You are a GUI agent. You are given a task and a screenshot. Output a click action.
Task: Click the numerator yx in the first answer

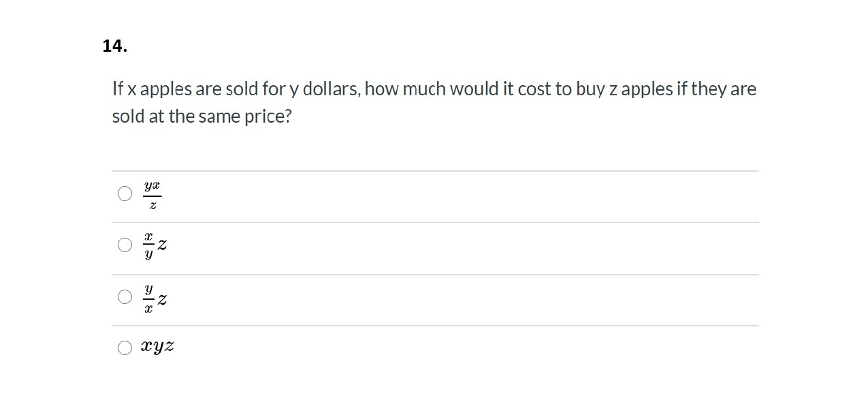tap(152, 186)
